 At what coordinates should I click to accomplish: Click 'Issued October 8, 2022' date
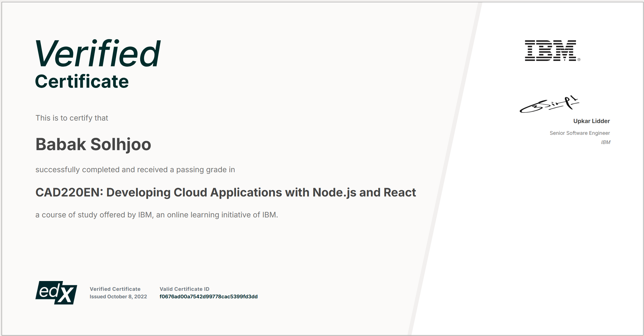(118, 297)
